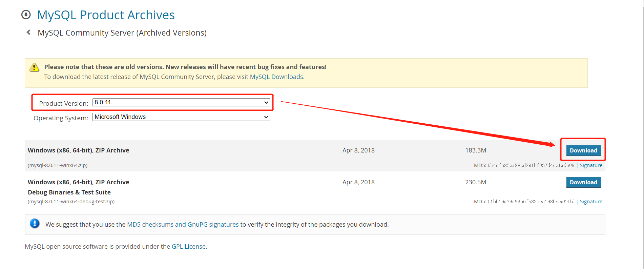Click the filename (mysql-8.0.11-winx64-debug-test.zip)
The height and width of the screenshot is (269, 644).
click(x=71, y=202)
